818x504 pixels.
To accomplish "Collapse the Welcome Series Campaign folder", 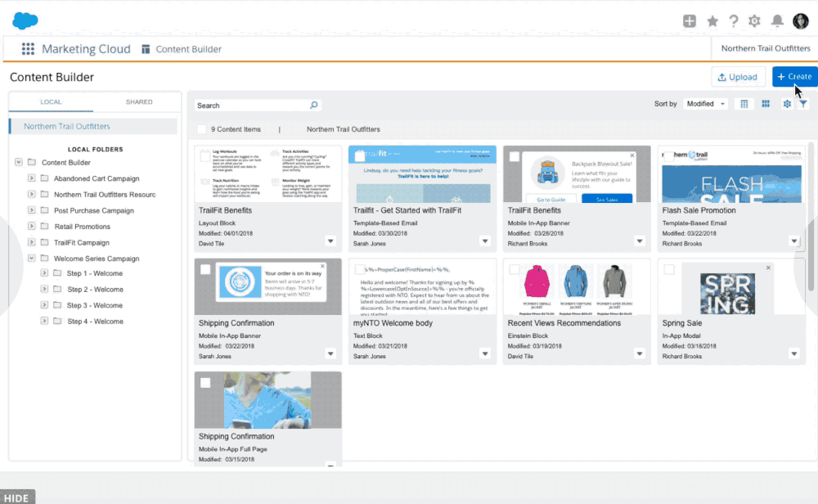I will click(x=31, y=259).
